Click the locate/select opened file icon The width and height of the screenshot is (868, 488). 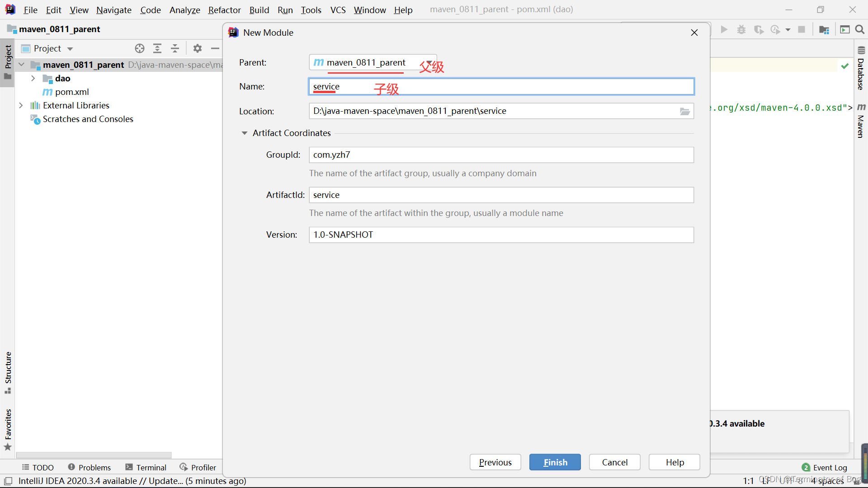(x=140, y=48)
